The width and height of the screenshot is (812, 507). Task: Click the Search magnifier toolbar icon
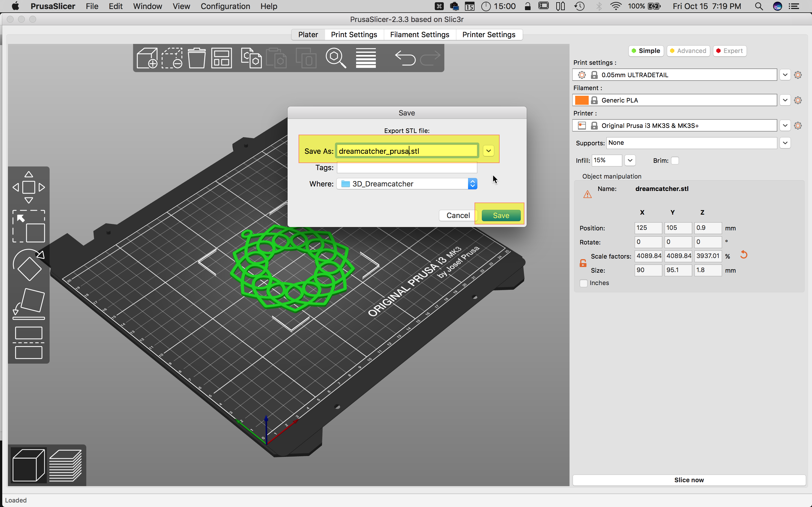pyautogui.click(x=336, y=58)
